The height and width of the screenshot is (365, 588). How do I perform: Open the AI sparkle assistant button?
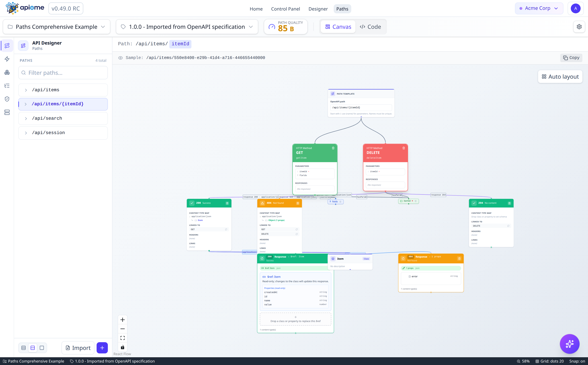(569, 344)
